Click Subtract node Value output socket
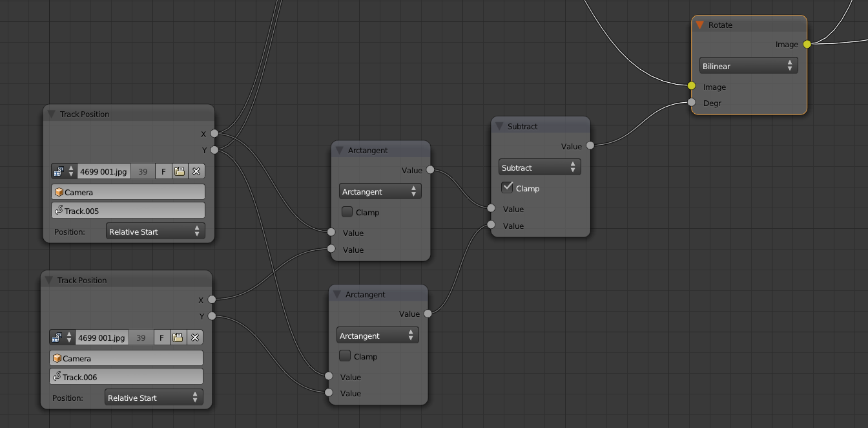This screenshot has width=868, height=428. [590, 146]
